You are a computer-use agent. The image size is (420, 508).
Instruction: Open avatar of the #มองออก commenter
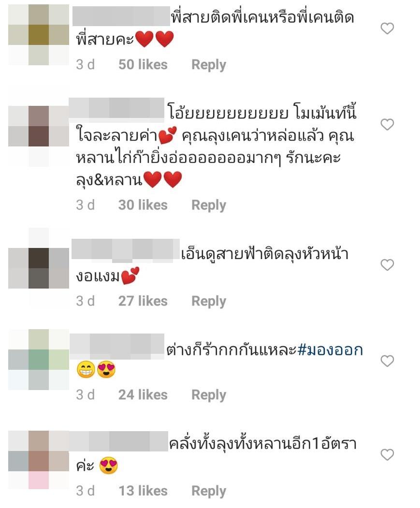[39, 360]
